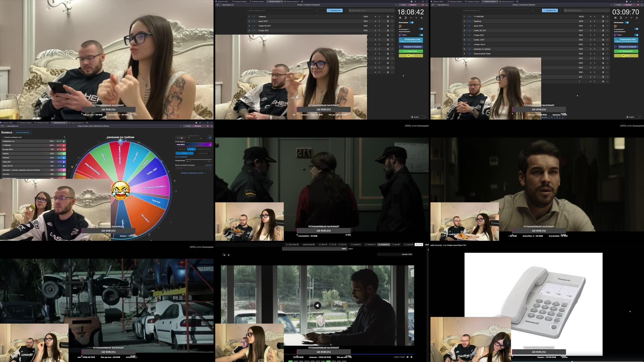Viewport: 644px width, 362px height.
Task: Click the eject icon beside timer controls
Action: (x=422, y=18)
